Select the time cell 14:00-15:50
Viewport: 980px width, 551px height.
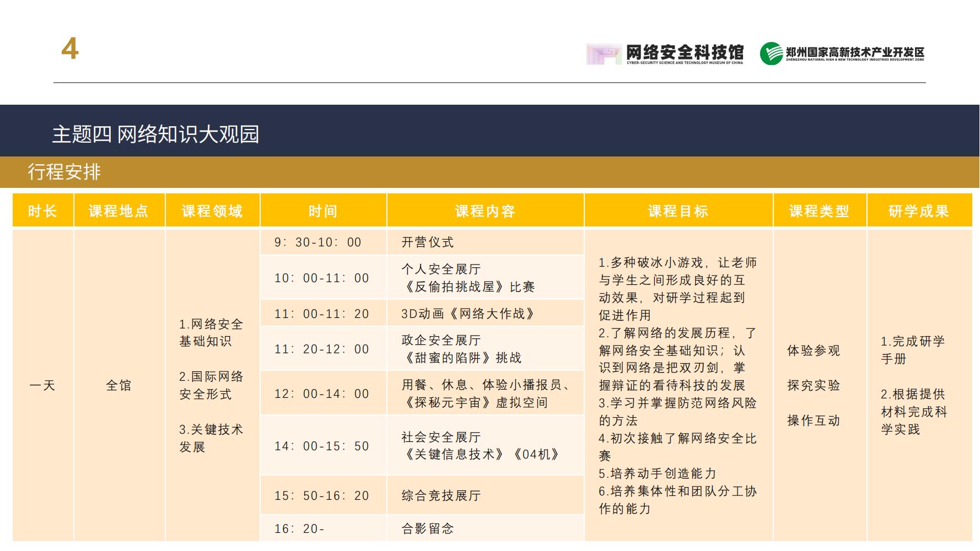tap(323, 446)
